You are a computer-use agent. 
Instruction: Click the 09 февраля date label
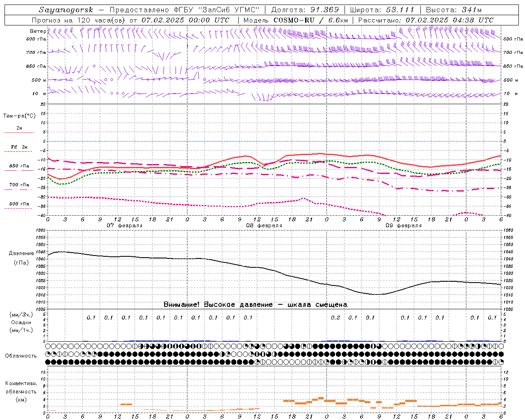point(404,226)
